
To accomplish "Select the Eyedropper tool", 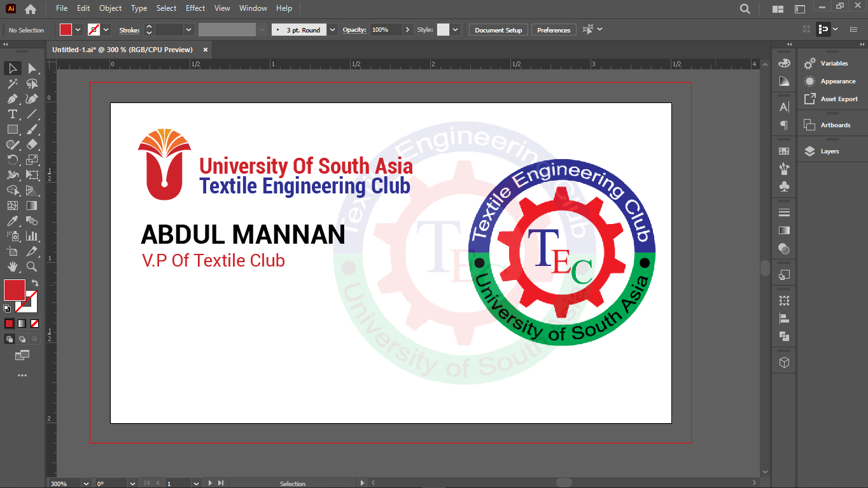I will click(x=12, y=221).
